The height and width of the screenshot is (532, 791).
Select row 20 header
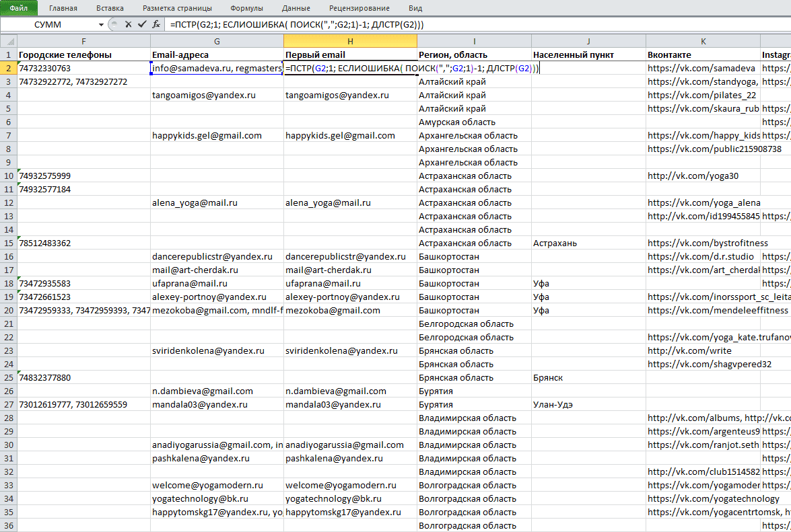click(x=9, y=310)
